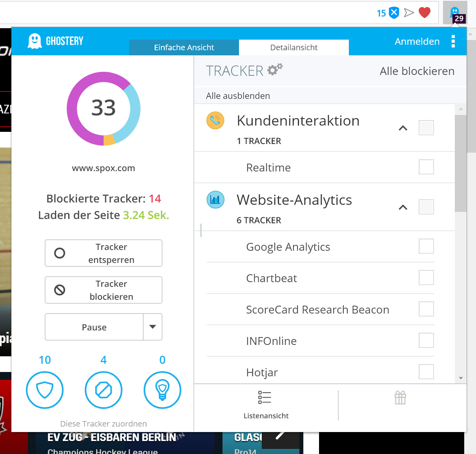Open the three-dot kebab menu
The width and height of the screenshot is (476, 454).
(453, 41)
